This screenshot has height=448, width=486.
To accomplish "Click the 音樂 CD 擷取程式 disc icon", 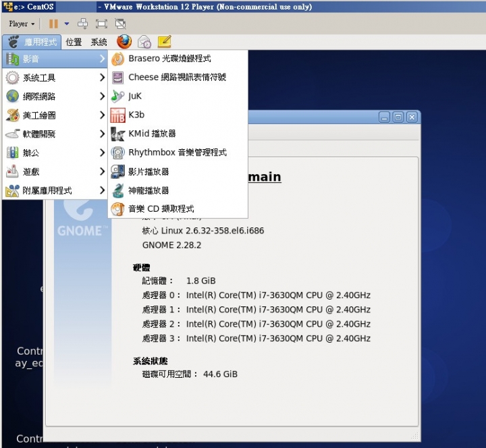I will click(x=117, y=209).
